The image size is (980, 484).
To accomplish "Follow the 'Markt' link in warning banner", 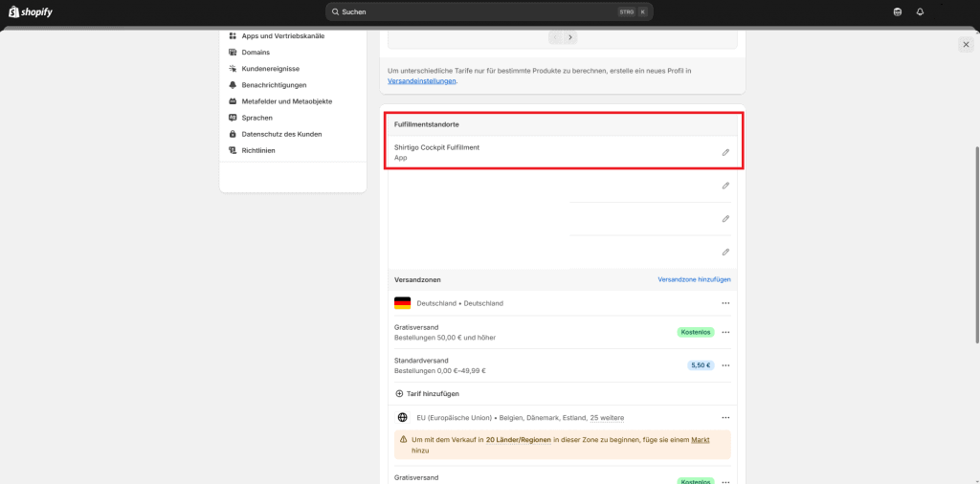I will tap(701, 439).
